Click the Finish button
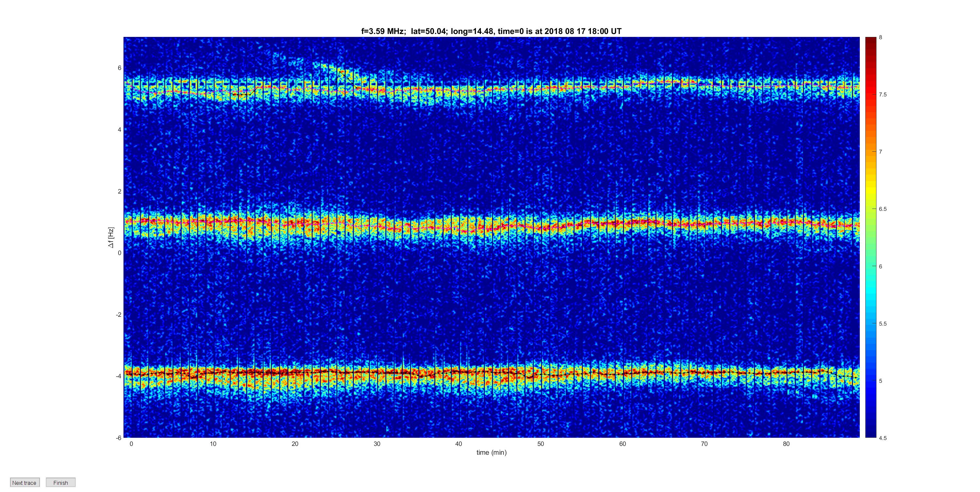 point(60,483)
